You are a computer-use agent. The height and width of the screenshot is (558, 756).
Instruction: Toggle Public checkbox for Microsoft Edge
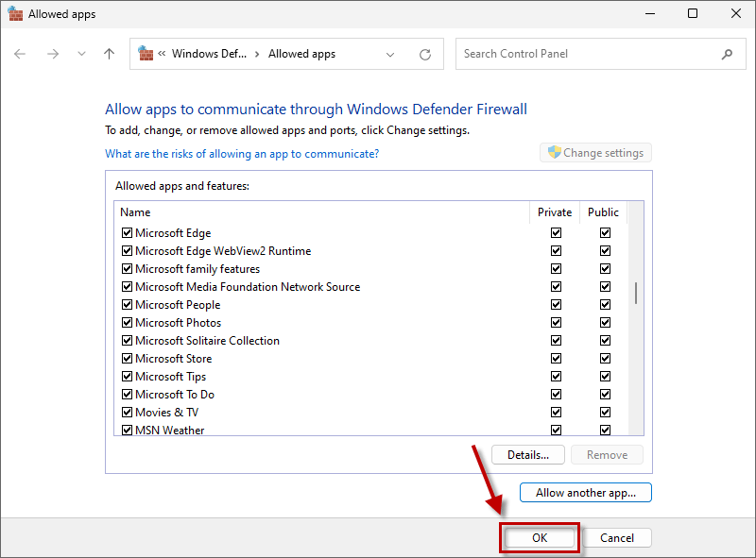coord(605,233)
